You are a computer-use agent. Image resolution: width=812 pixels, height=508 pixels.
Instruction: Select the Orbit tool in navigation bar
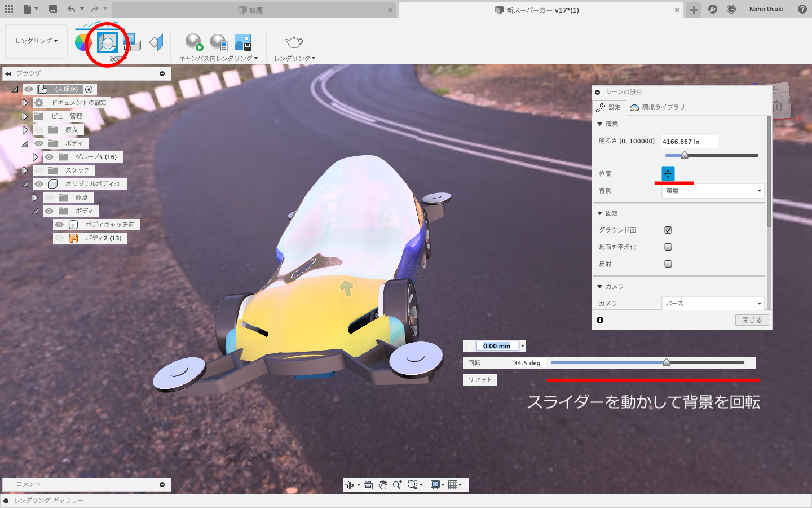coord(350,484)
